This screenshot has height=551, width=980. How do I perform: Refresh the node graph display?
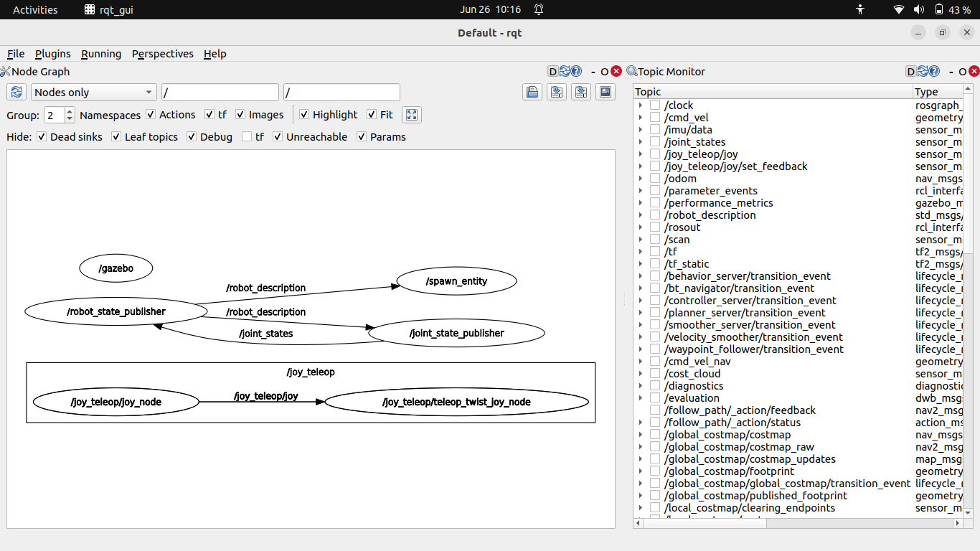pyautogui.click(x=16, y=92)
